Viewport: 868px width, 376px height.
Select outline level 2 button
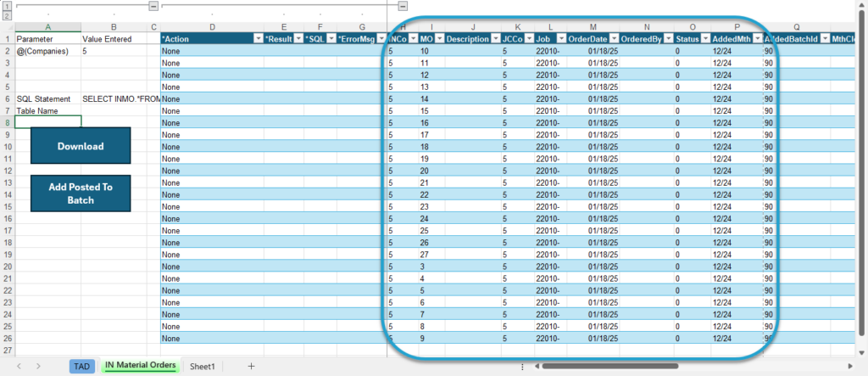coord(7,15)
